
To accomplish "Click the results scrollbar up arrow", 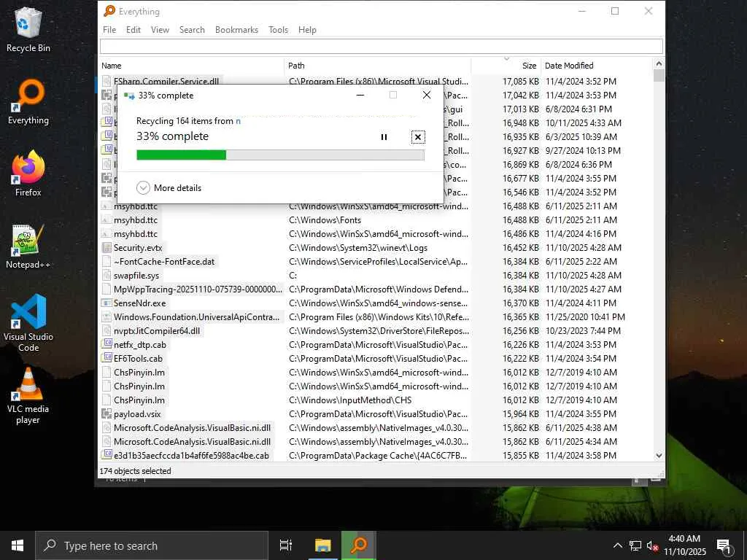I will (x=659, y=64).
